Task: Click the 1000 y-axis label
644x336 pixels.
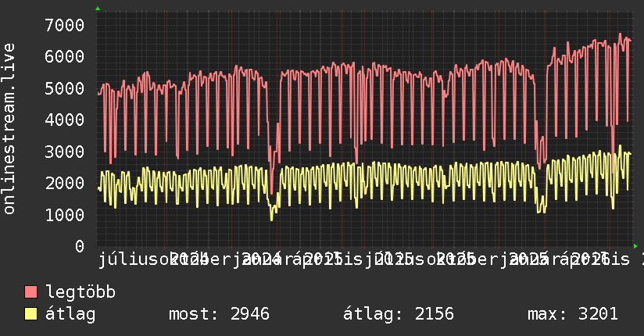Action: 65,215
